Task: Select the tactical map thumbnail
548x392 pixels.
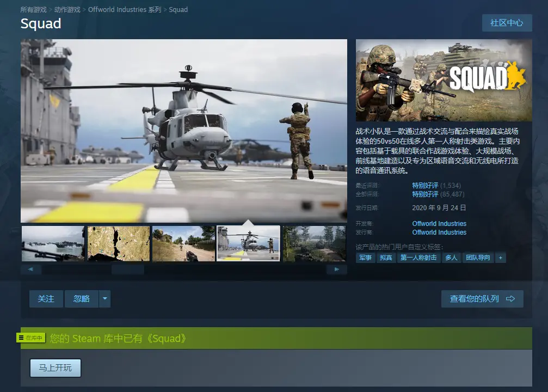Action: pyautogui.click(x=119, y=243)
